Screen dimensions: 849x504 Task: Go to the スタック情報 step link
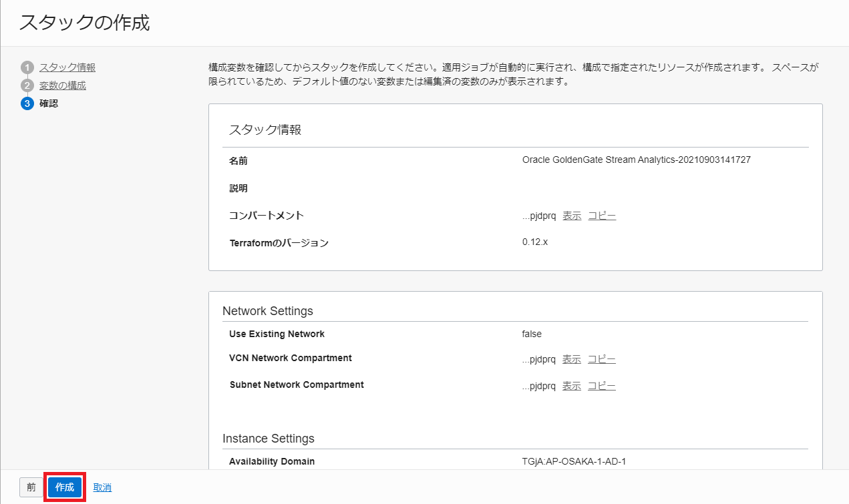(67, 67)
